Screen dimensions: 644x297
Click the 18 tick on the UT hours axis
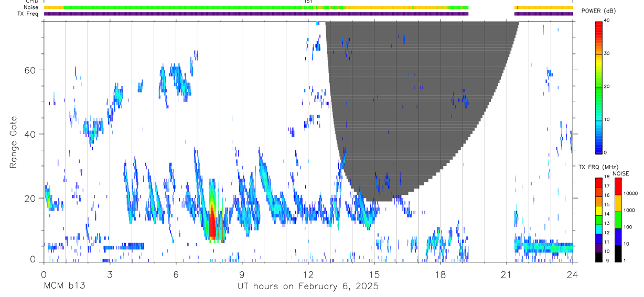pos(441,274)
